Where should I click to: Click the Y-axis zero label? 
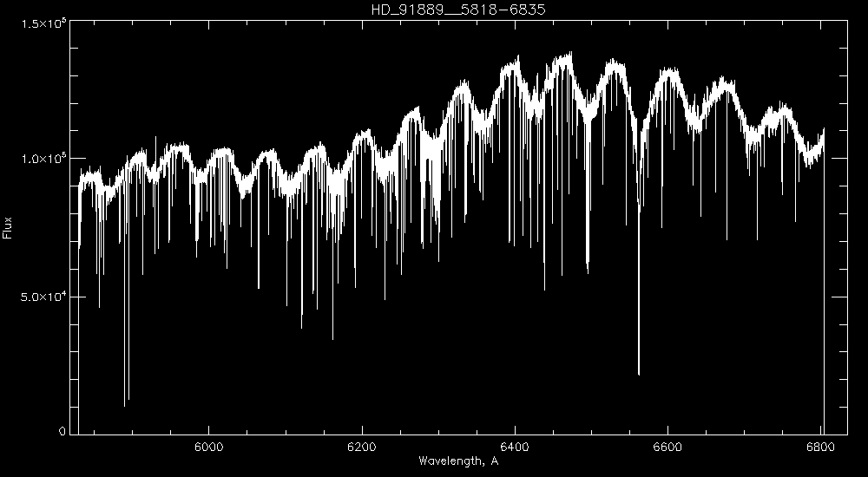[x=62, y=431]
